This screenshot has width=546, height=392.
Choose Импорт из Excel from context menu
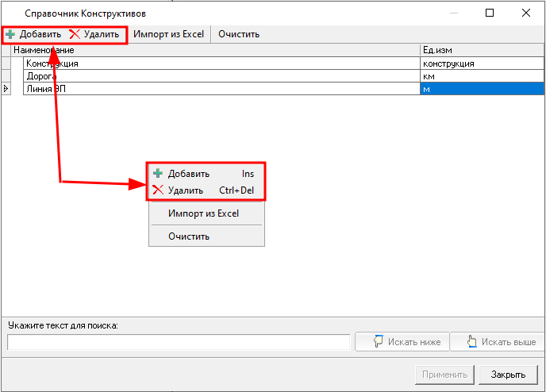pyautogui.click(x=203, y=213)
